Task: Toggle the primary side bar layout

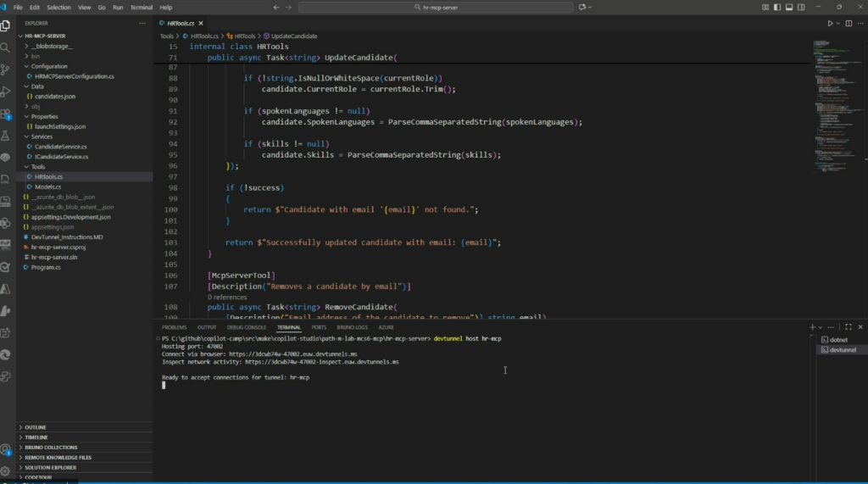Action: point(776,7)
